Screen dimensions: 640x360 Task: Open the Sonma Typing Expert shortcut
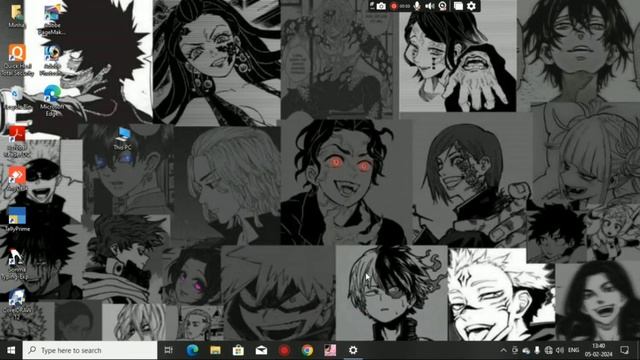pyautogui.click(x=16, y=264)
